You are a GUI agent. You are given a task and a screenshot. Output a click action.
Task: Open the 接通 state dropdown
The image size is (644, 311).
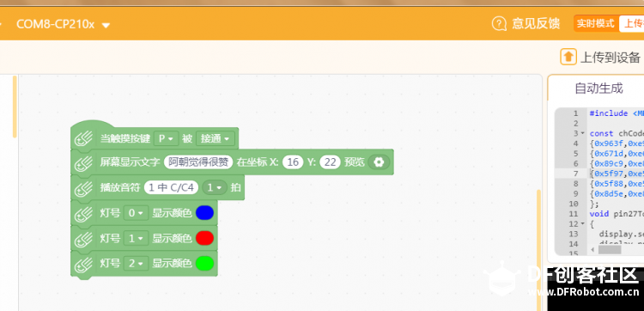216,139
